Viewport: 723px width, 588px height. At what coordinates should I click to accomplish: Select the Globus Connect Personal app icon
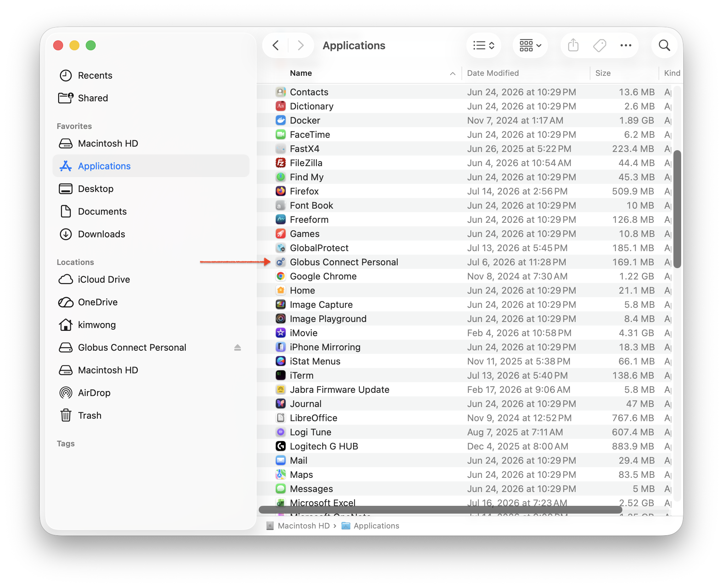[281, 262]
